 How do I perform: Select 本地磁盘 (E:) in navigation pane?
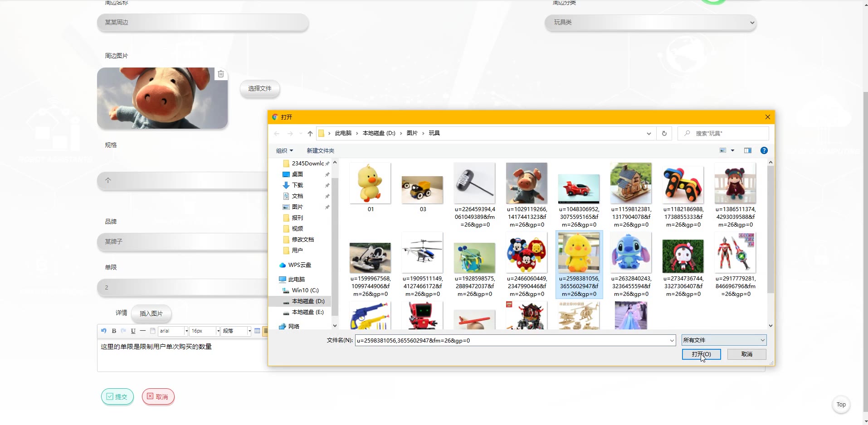pyautogui.click(x=307, y=312)
